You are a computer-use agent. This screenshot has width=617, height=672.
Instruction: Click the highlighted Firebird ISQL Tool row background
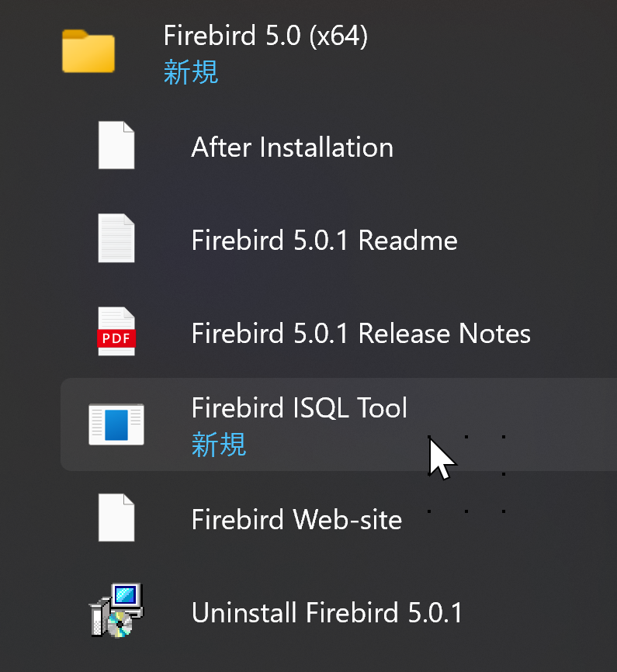click(338, 424)
